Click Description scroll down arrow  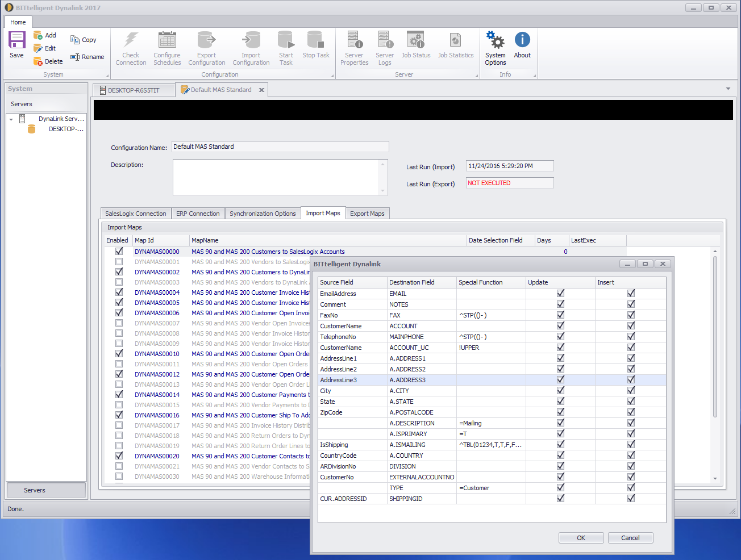(383, 191)
